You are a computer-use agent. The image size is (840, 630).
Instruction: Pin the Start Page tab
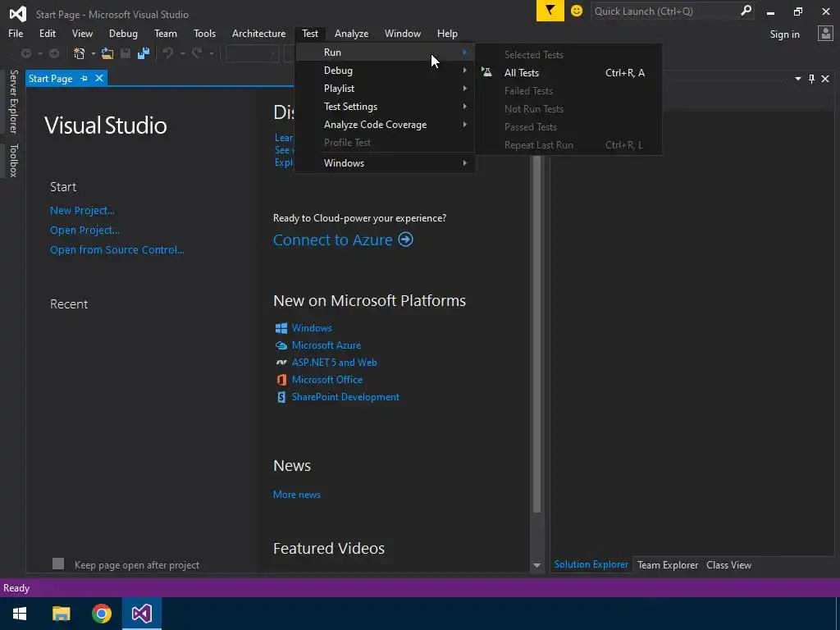click(x=84, y=78)
